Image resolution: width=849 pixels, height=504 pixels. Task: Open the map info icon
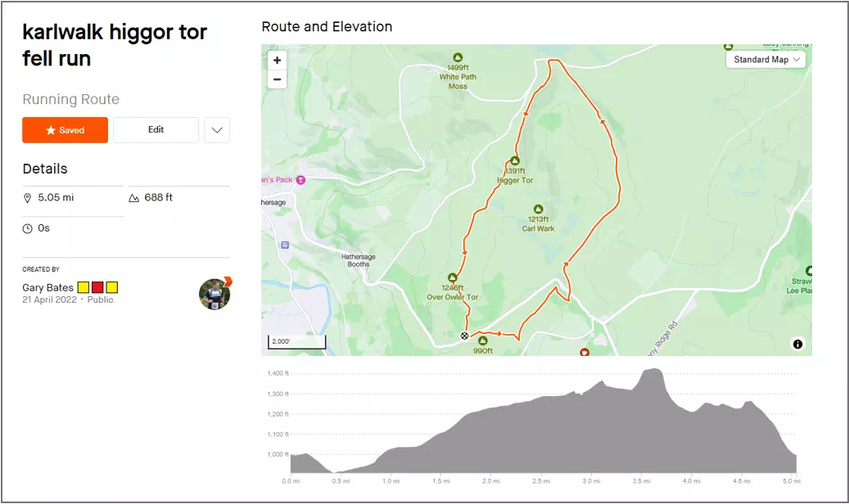coord(797,344)
